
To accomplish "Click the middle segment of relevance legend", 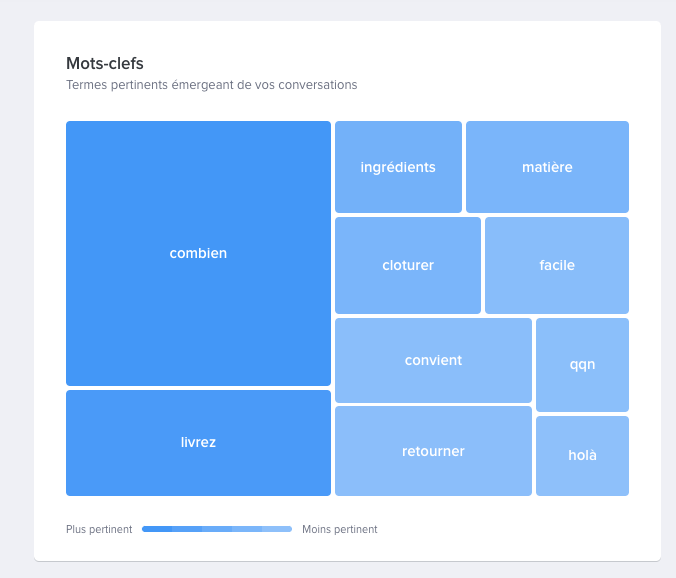I will (217, 529).
